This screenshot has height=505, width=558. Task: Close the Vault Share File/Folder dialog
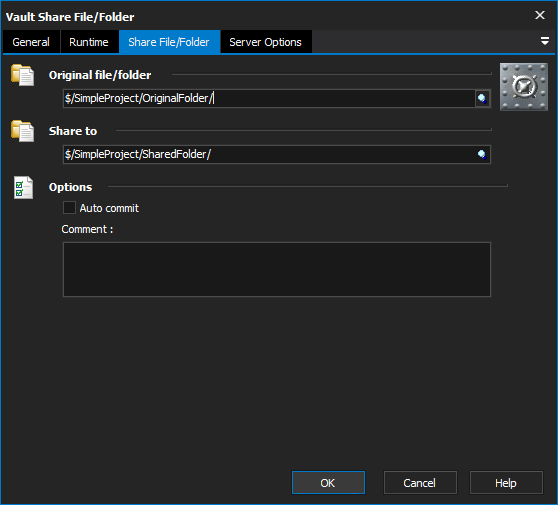click(540, 15)
